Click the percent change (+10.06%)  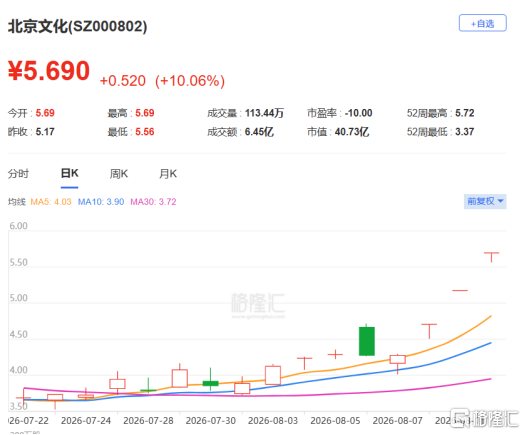(x=190, y=81)
